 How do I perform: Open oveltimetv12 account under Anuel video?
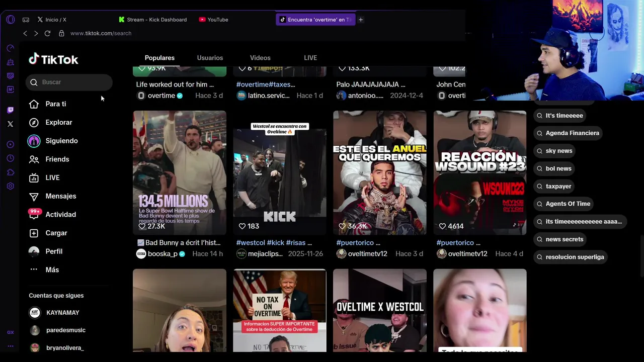pos(367,254)
